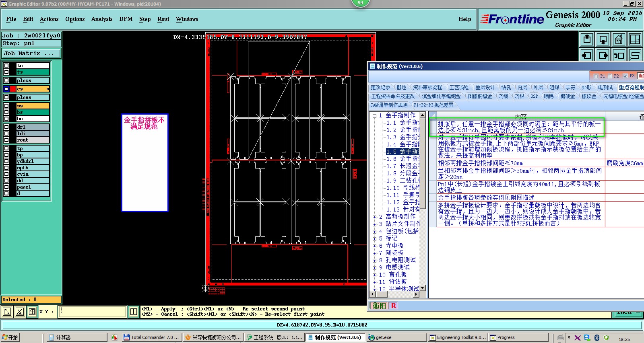Click the pan right view icon

(603, 55)
